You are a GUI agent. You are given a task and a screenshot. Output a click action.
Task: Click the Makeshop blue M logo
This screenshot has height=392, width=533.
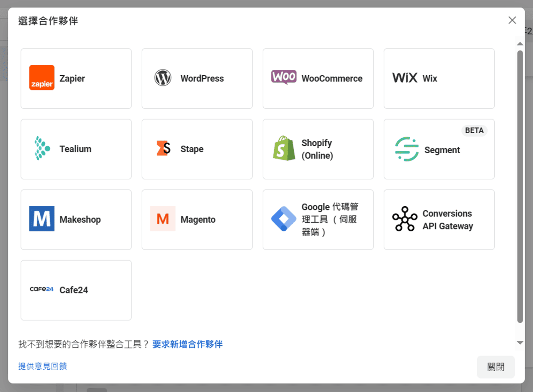point(42,219)
